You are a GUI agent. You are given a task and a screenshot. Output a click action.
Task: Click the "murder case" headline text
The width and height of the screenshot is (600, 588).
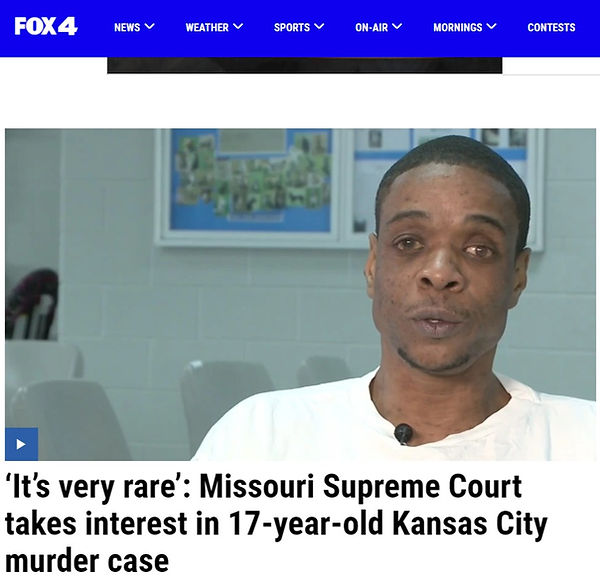[87, 561]
